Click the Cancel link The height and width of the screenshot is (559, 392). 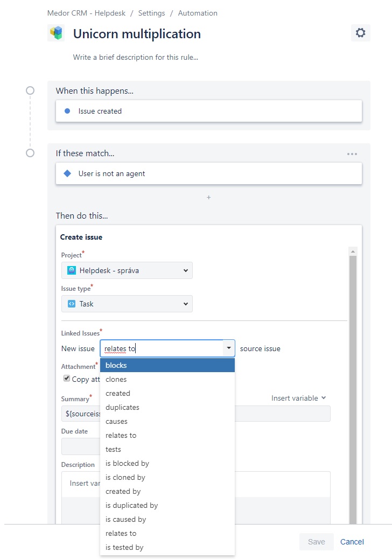[352, 542]
